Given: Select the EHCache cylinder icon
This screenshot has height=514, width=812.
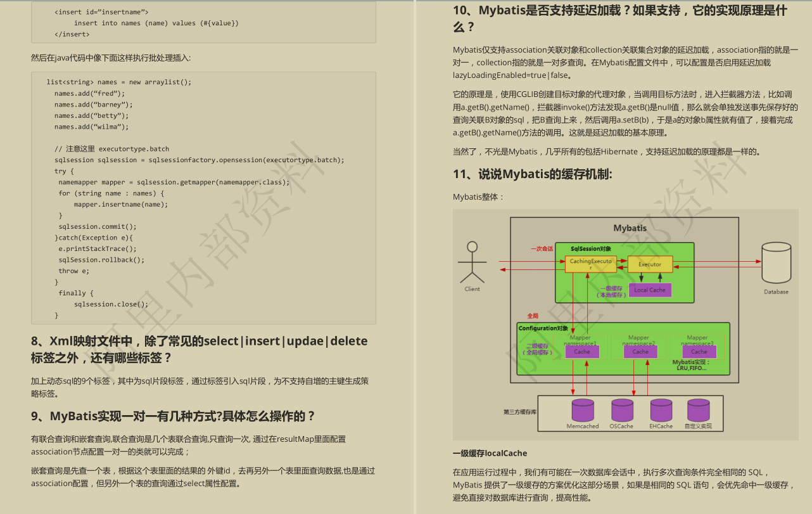Looking at the screenshot, I should pos(661,411).
